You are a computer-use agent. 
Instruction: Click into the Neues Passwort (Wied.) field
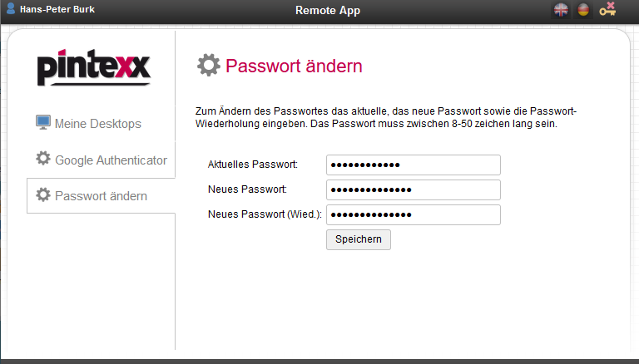point(413,215)
